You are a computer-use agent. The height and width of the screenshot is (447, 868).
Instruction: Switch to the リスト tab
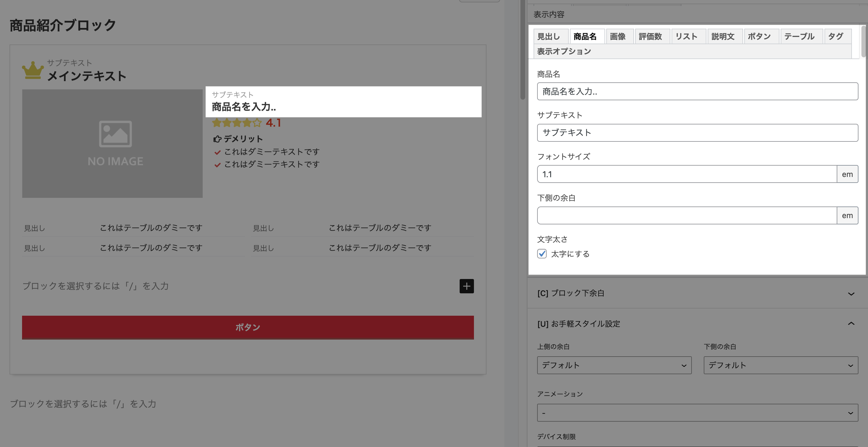[x=689, y=36]
